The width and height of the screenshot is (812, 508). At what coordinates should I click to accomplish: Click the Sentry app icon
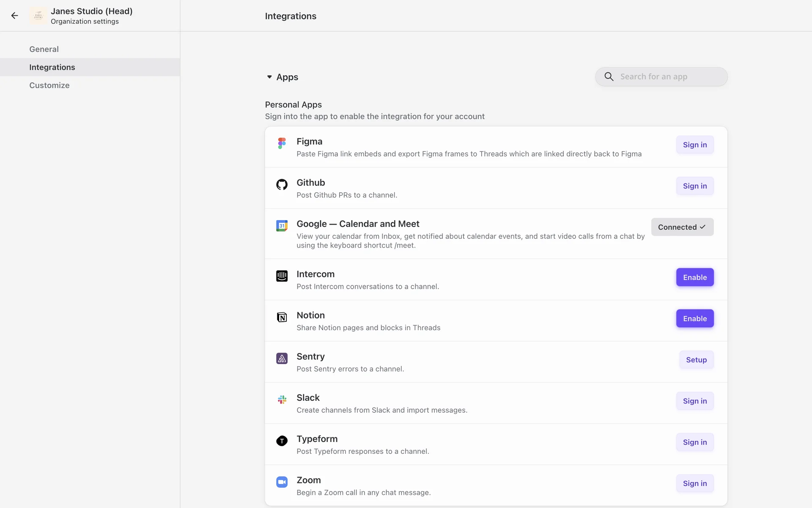[x=282, y=359]
